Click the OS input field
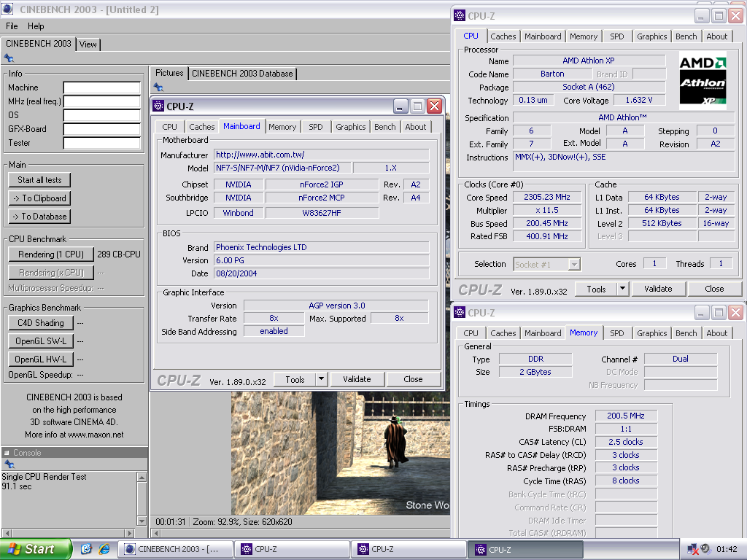747x560 pixels. 102,115
